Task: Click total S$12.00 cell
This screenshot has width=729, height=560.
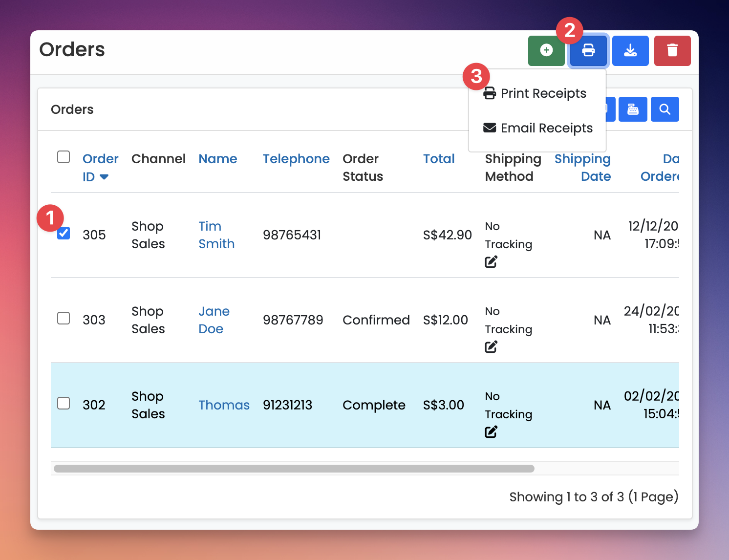Action: point(446,320)
